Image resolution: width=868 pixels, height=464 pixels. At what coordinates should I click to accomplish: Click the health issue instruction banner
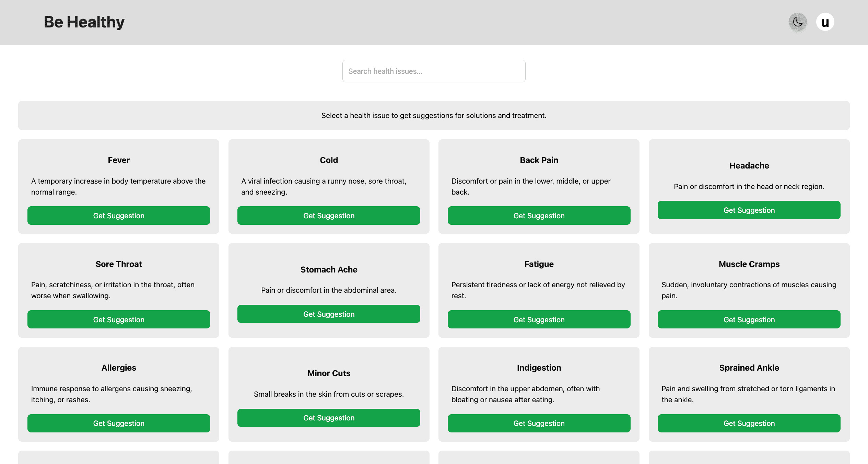tap(434, 115)
